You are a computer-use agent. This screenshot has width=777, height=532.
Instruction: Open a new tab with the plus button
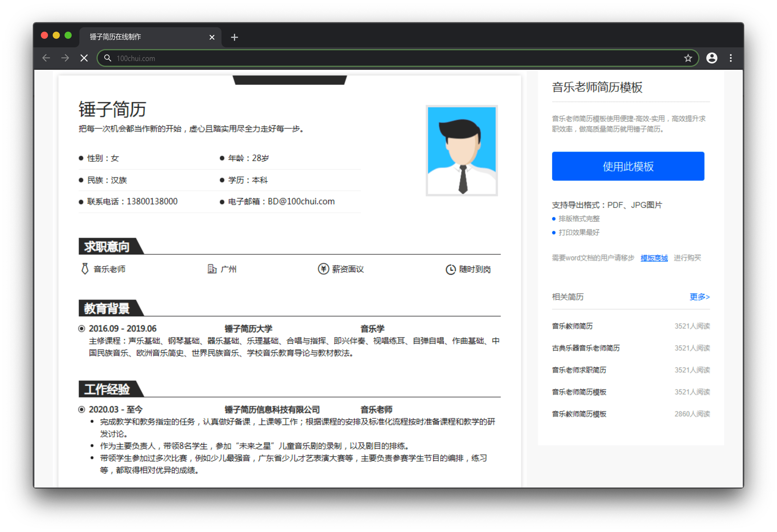click(x=234, y=37)
